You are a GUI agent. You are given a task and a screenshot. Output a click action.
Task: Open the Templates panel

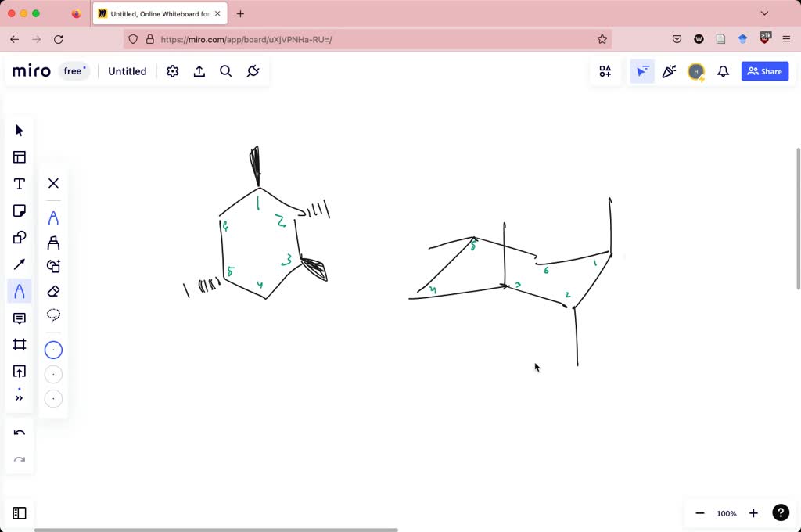(x=19, y=156)
